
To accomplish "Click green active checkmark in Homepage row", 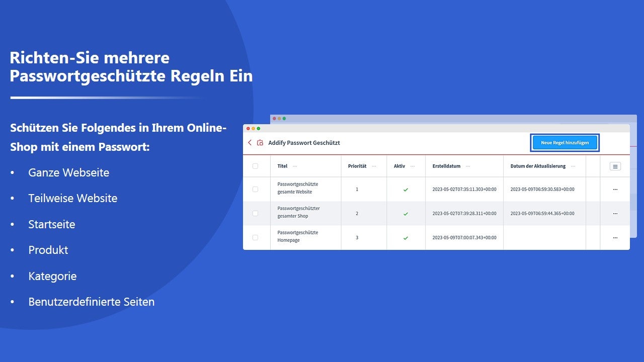I will click(x=406, y=238).
